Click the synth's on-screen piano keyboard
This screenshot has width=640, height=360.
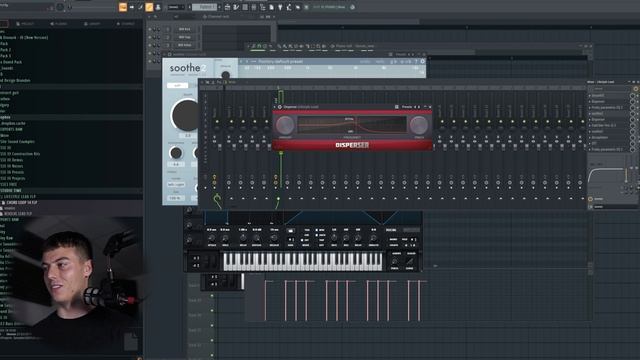(303, 262)
